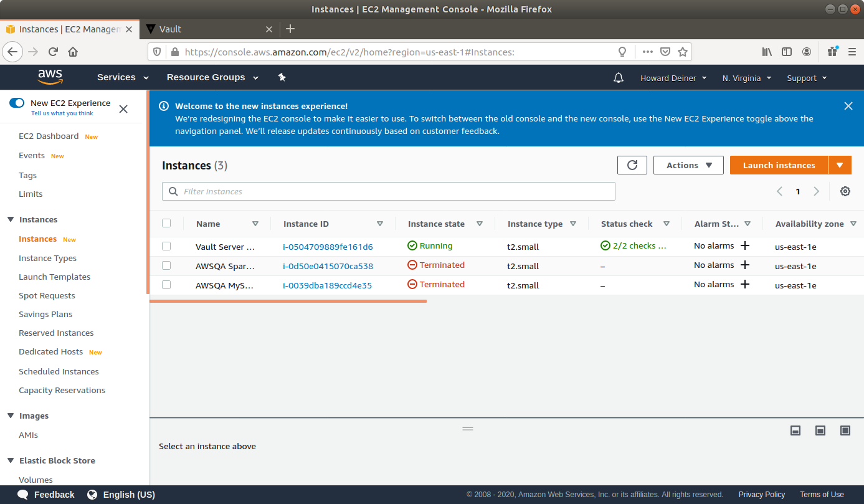The width and height of the screenshot is (864, 504).
Task: Open the Actions dropdown
Action: click(x=688, y=165)
